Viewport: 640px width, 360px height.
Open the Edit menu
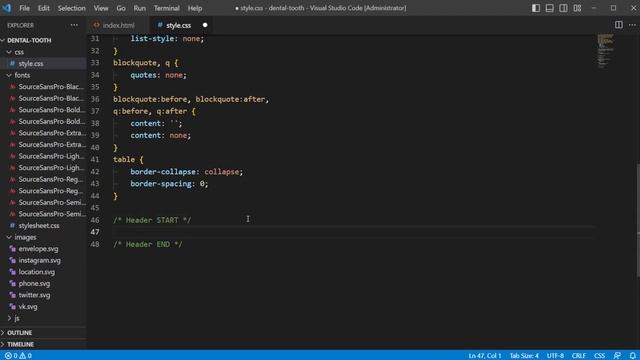pyautogui.click(x=44, y=8)
